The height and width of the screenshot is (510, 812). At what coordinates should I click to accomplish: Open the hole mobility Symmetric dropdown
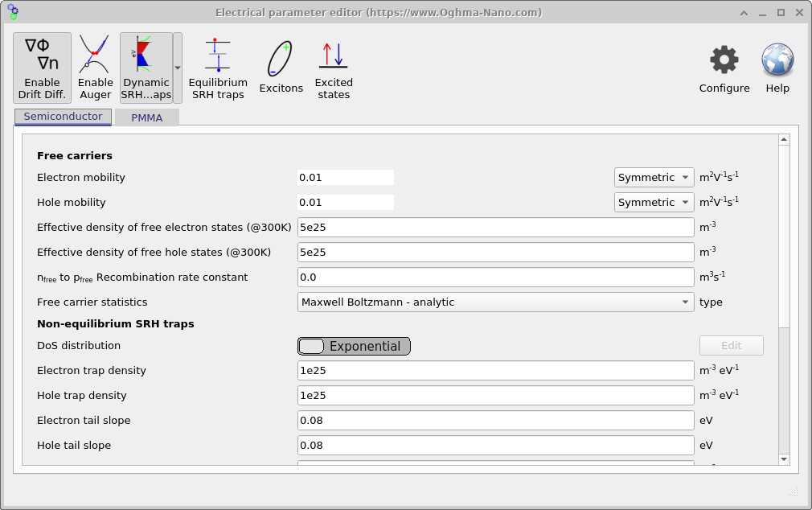[x=654, y=202]
